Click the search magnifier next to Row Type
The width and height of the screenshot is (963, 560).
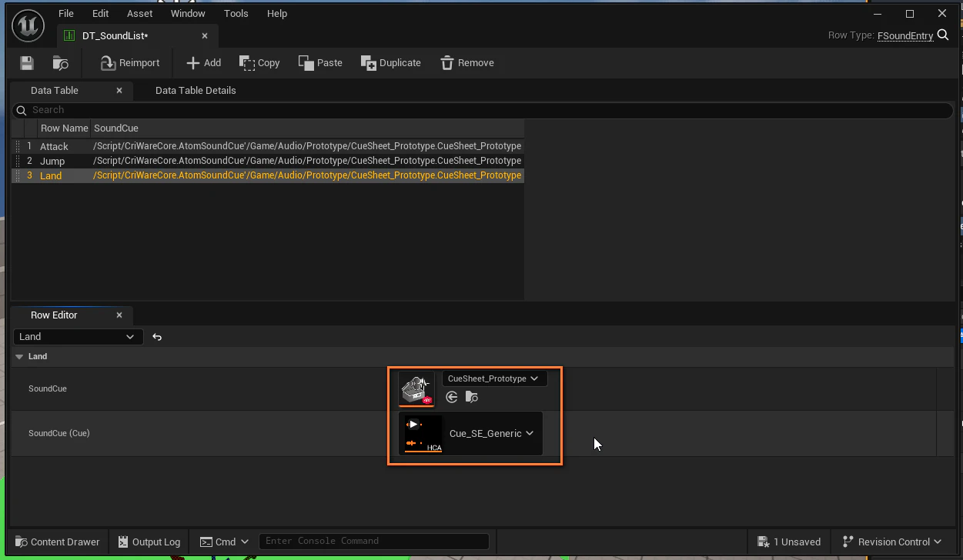943,35
